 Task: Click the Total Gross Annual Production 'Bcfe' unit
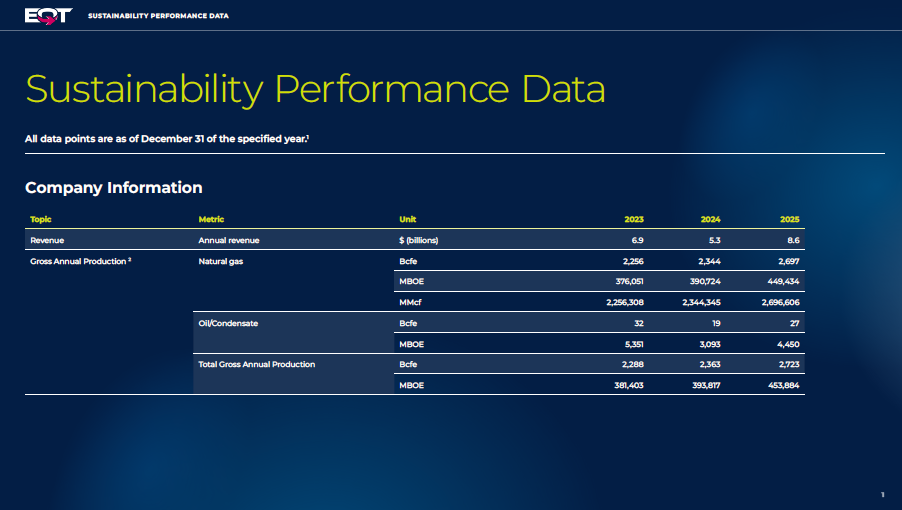tap(408, 364)
